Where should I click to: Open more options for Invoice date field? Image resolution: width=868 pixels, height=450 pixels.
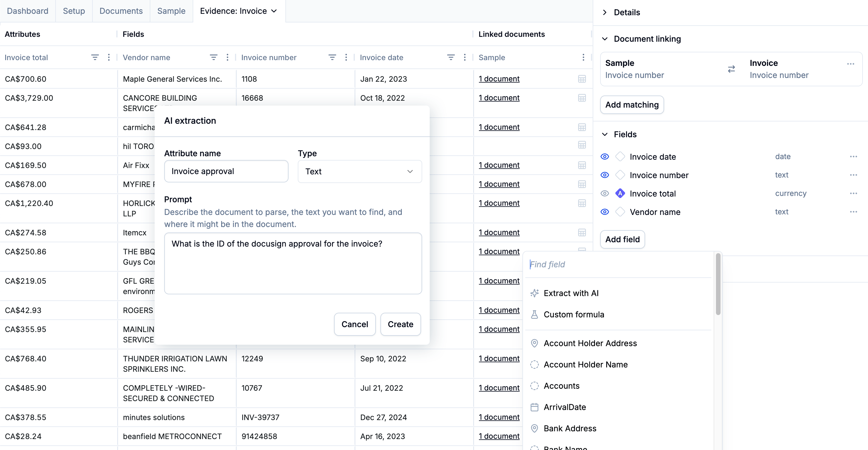(854, 157)
